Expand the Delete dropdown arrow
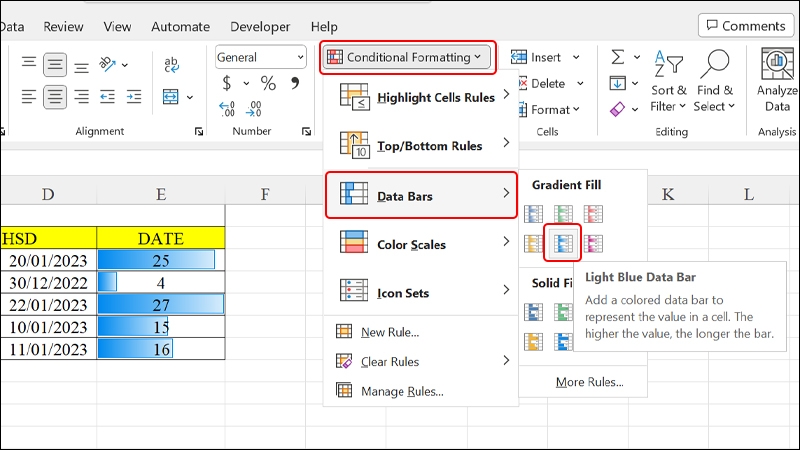The height and width of the screenshot is (450, 800). pos(580,83)
